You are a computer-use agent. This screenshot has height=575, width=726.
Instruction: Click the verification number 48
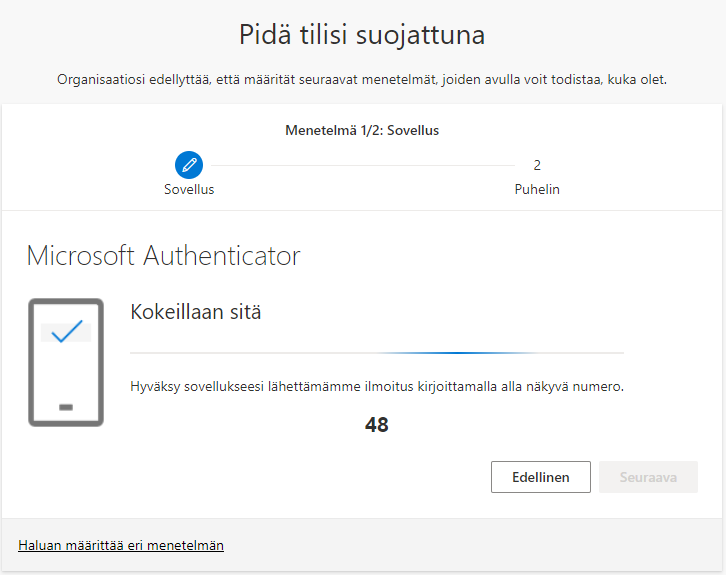(x=377, y=425)
